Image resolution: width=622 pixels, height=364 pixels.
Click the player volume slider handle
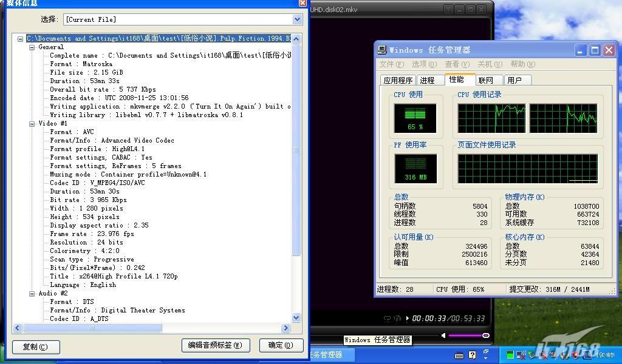(486, 335)
